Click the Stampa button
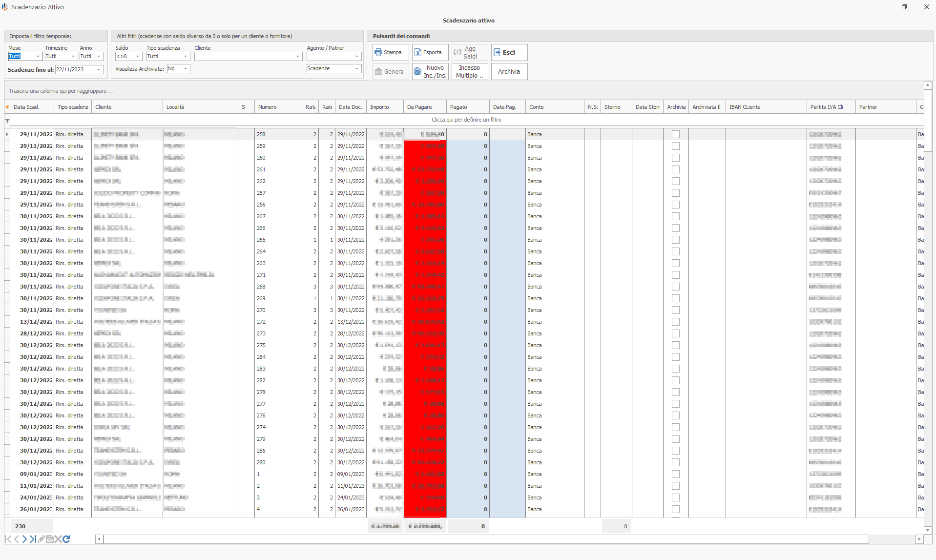This screenshot has width=936, height=560. (x=390, y=52)
